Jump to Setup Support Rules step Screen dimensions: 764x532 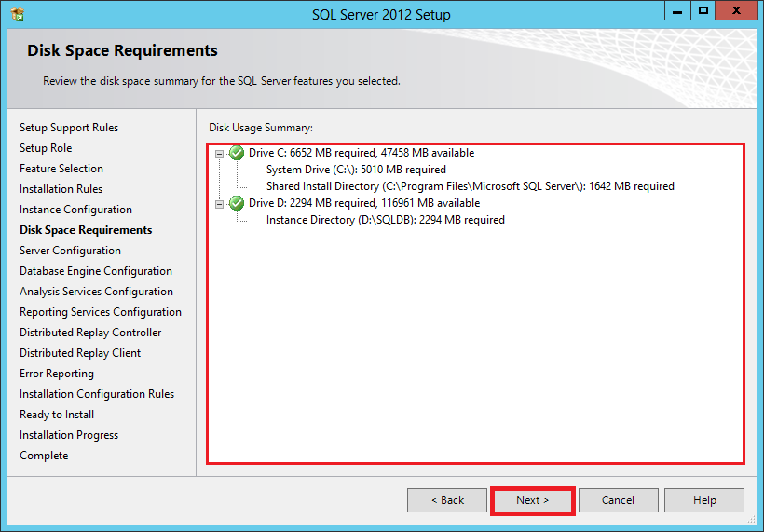coord(69,128)
